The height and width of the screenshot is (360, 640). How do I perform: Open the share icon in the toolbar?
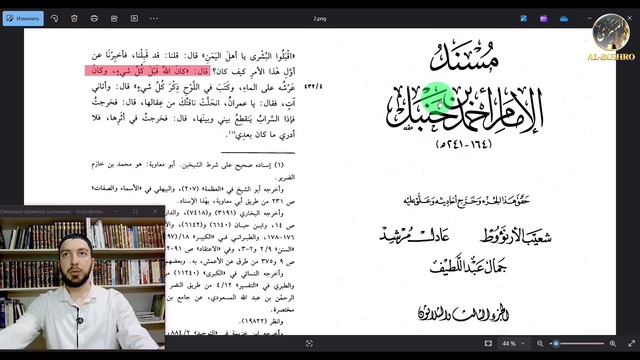114,18
